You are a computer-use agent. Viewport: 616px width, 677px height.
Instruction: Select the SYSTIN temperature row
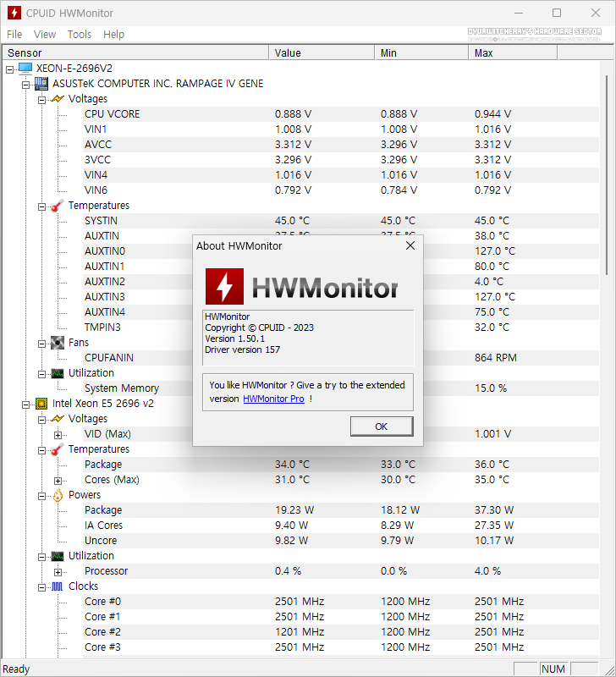pos(341,221)
